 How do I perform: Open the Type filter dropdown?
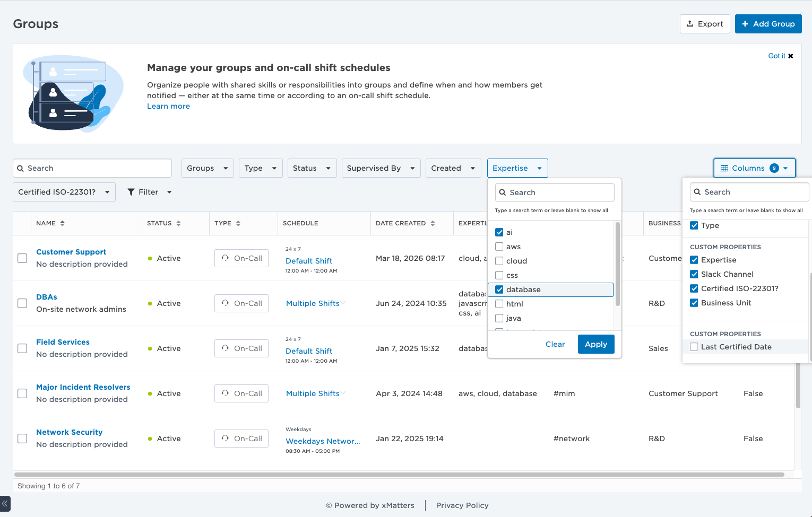click(261, 168)
